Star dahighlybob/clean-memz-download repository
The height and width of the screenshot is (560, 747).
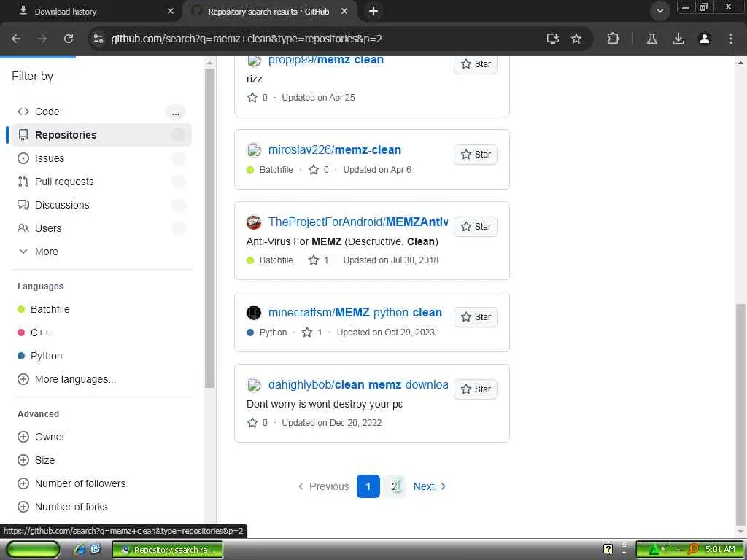click(476, 389)
